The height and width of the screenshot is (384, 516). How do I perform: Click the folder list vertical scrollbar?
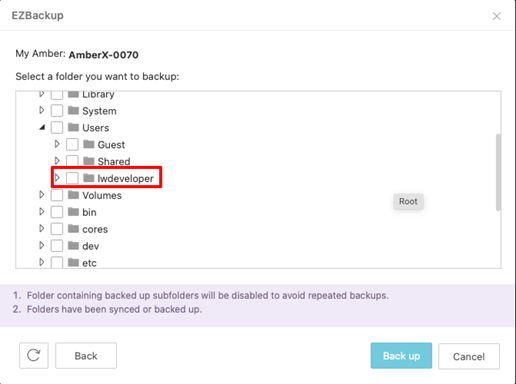pyautogui.click(x=498, y=172)
